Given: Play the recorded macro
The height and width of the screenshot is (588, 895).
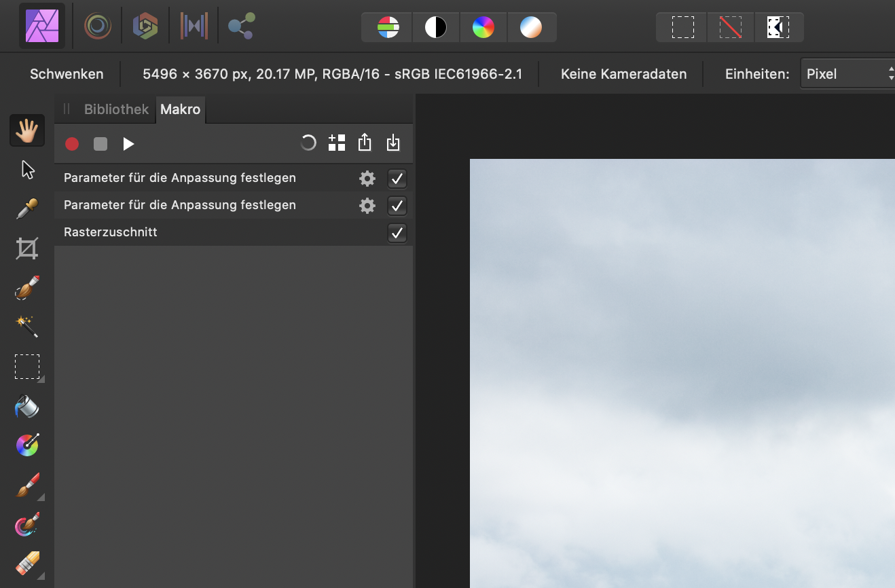Looking at the screenshot, I should 128,144.
